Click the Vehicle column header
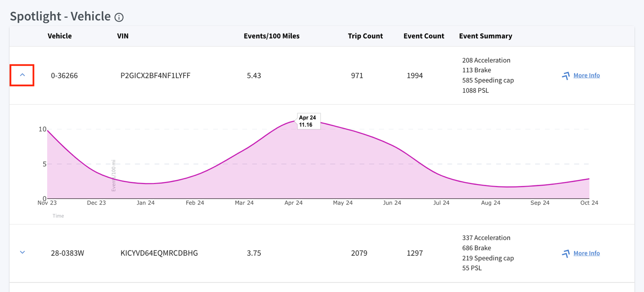 59,36
